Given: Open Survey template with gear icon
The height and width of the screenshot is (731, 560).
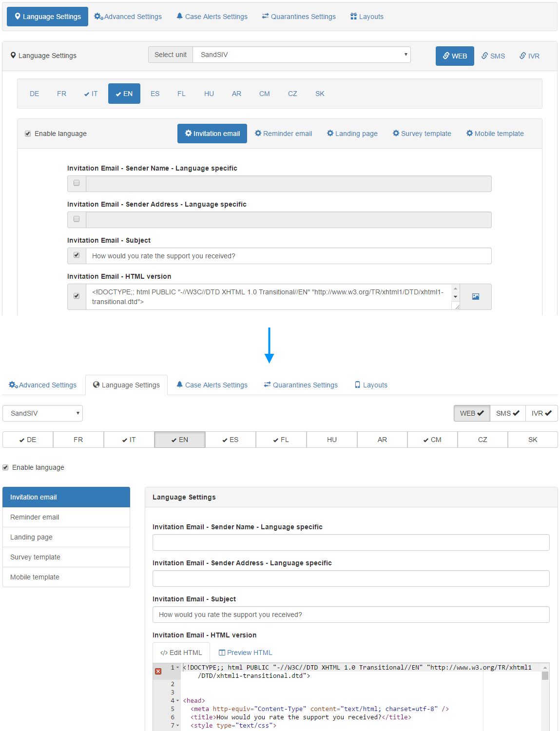Looking at the screenshot, I should (x=422, y=134).
